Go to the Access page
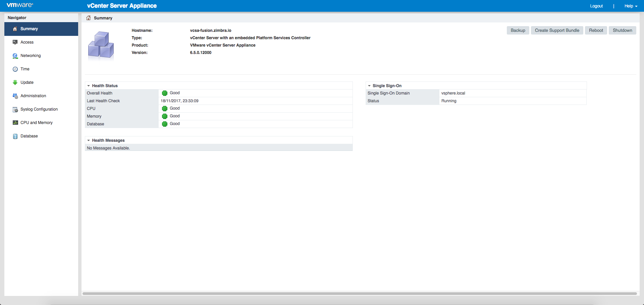The width and height of the screenshot is (644, 305). click(x=41, y=42)
